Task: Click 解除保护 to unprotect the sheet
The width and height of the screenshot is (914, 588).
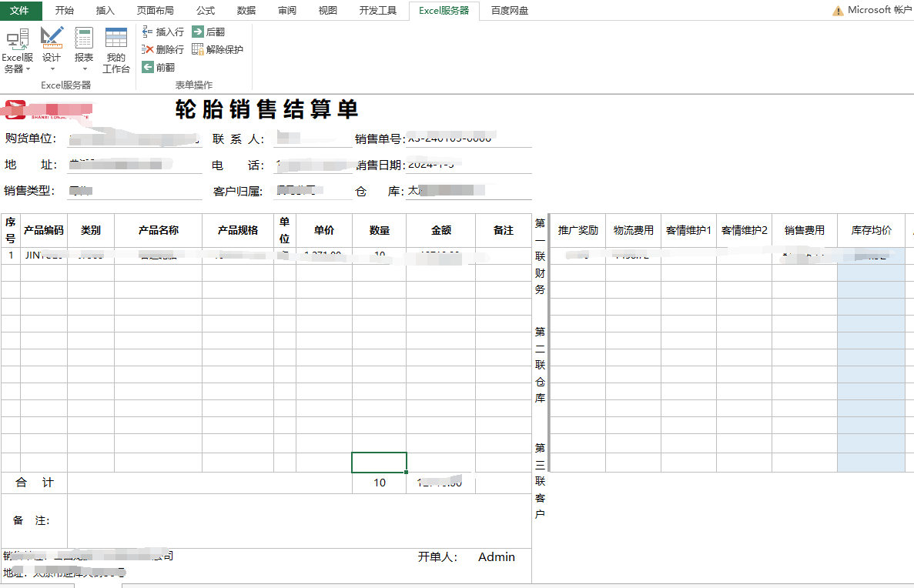Action: pos(217,49)
